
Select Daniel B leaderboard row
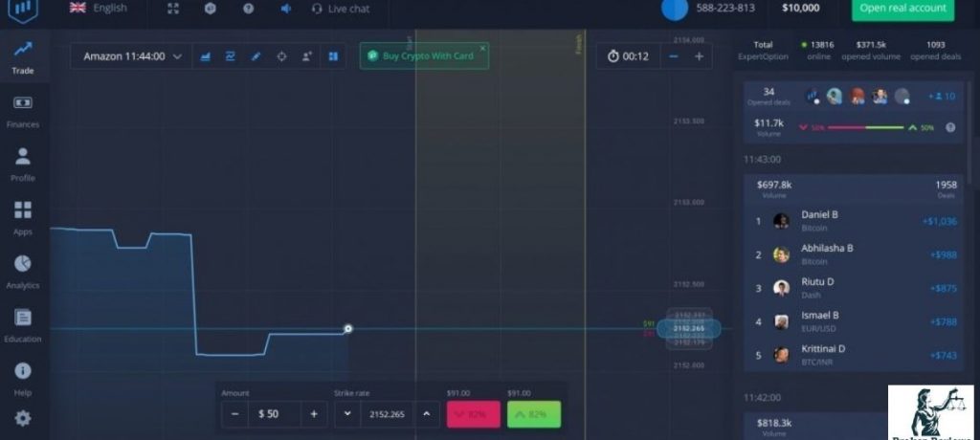tap(854, 221)
